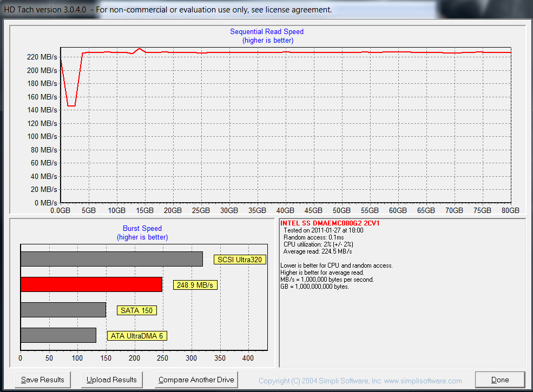
Task: Click the SCSI Ultra320 yellow label
Action: pyautogui.click(x=240, y=260)
